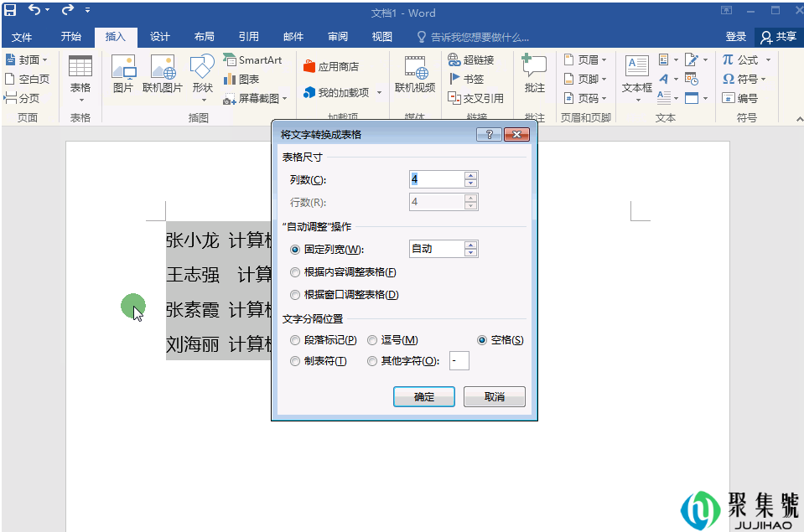The height and width of the screenshot is (532, 804).
Task: Click the Undo arrow icon
Action: (34, 9)
